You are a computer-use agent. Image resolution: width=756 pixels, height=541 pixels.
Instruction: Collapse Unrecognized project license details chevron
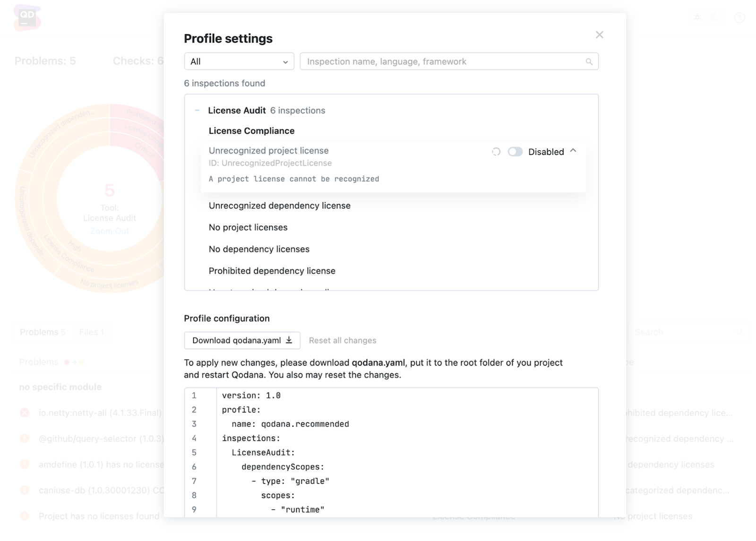(x=573, y=151)
